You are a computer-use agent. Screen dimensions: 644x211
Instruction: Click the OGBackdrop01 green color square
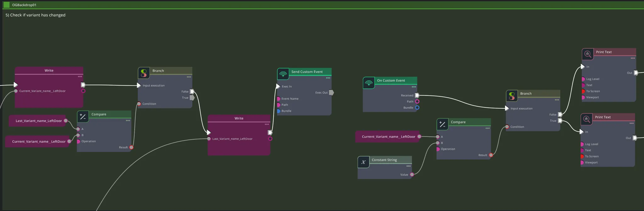click(x=6, y=5)
